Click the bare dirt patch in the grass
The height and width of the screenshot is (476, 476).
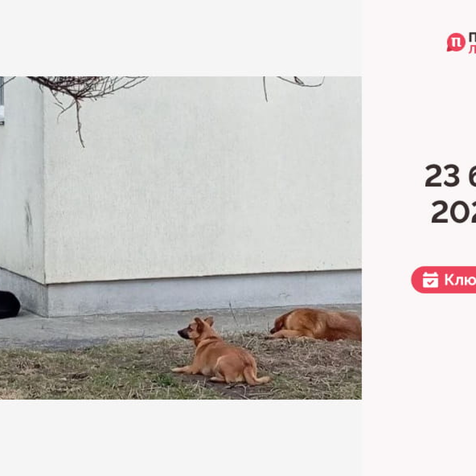[x=237, y=391]
